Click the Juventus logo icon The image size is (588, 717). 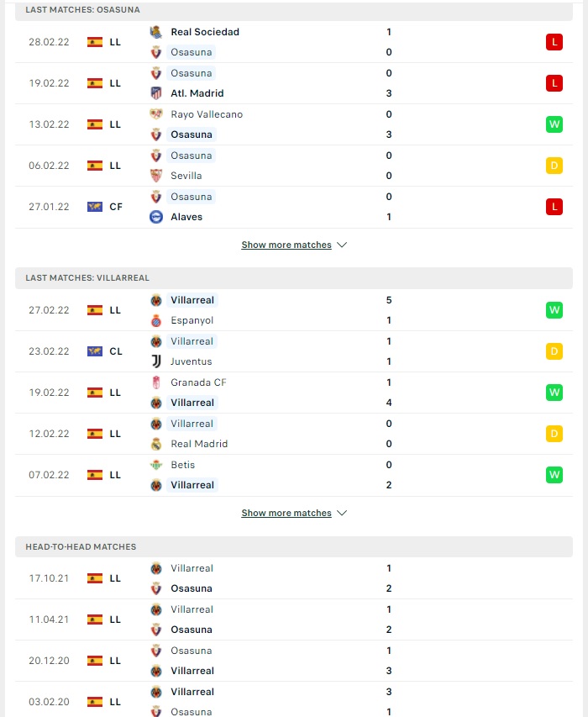(x=155, y=361)
